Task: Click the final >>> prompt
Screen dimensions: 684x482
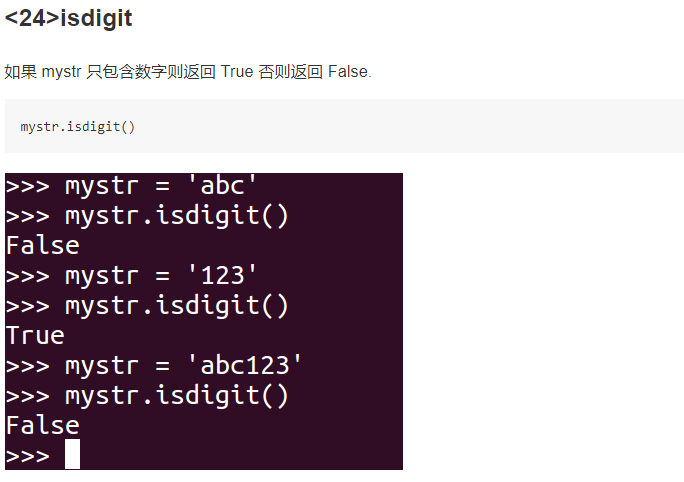Action: (x=28, y=456)
